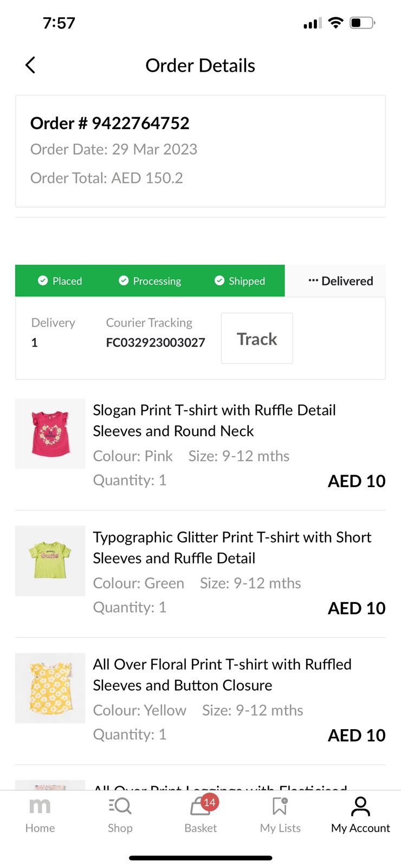Screen dimensions: 401x868
Task: Open the Basket icon with 14 badge
Action: (x=201, y=807)
